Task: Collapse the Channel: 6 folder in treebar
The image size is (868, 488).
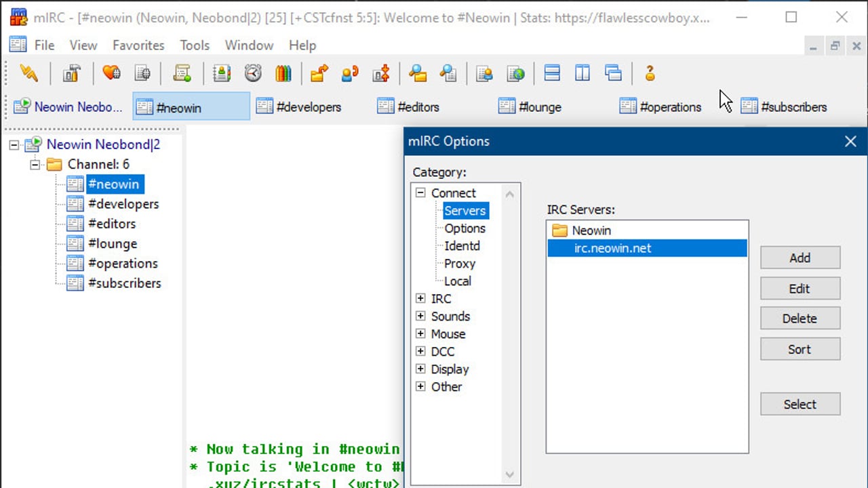Action: pyautogui.click(x=35, y=164)
